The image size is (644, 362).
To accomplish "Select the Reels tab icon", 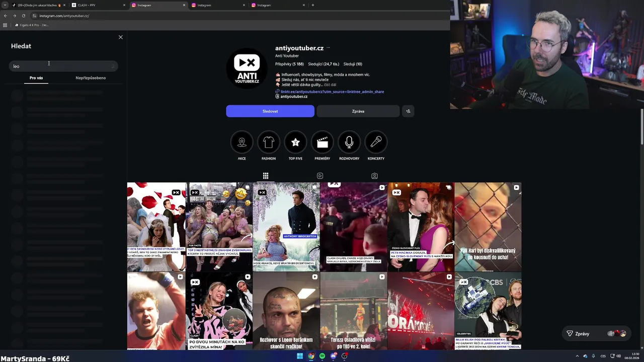I will tap(320, 175).
